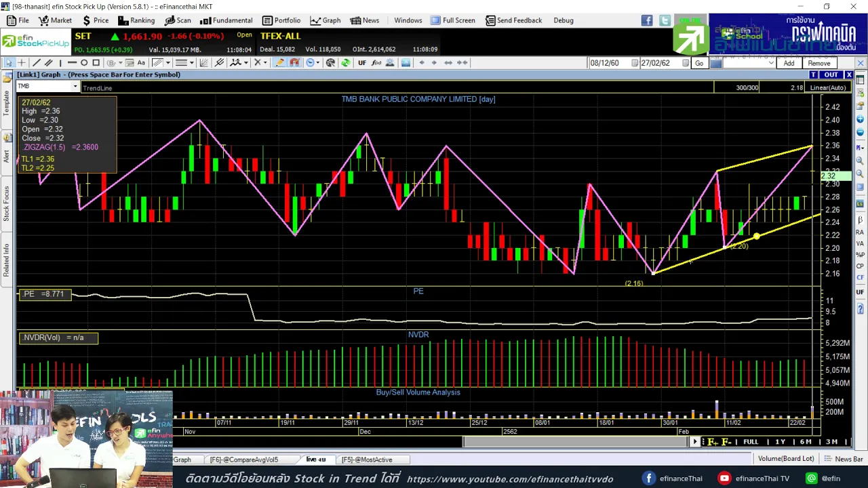This screenshot has height=488, width=868.
Task: Click the blue plus icon on right sidebar
Action: pyautogui.click(x=860, y=119)
